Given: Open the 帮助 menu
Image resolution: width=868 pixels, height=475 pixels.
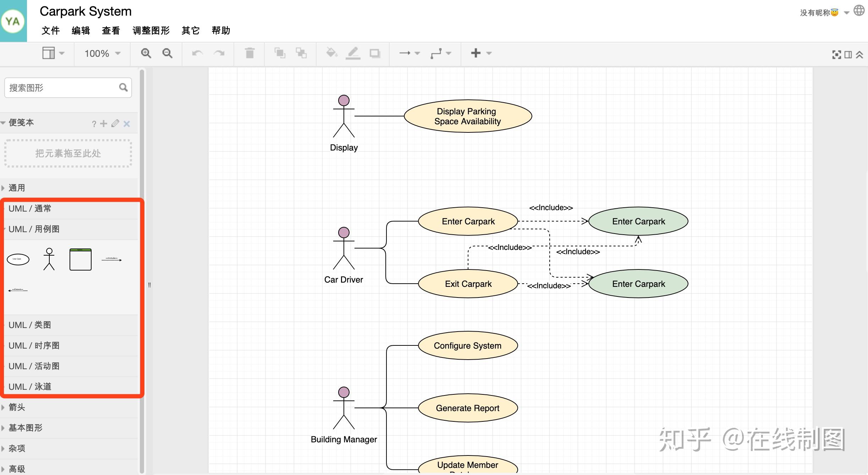Looking at the screenshot, I should 221,31.
